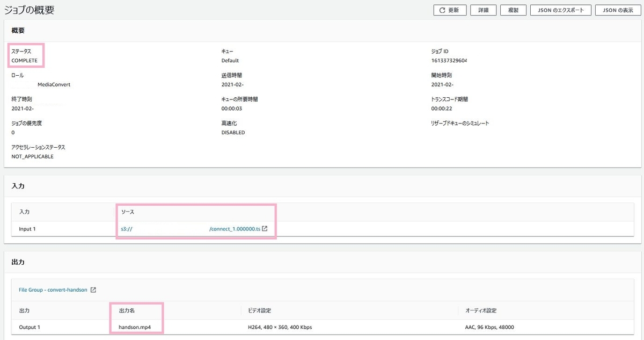
Task: Click JSON の表示 button
Action: point(618,10)
